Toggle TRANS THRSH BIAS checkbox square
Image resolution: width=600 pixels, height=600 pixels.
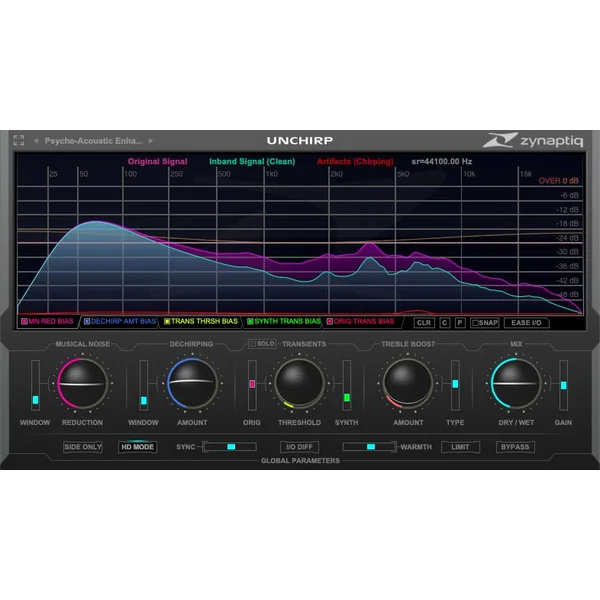(167, 321)
